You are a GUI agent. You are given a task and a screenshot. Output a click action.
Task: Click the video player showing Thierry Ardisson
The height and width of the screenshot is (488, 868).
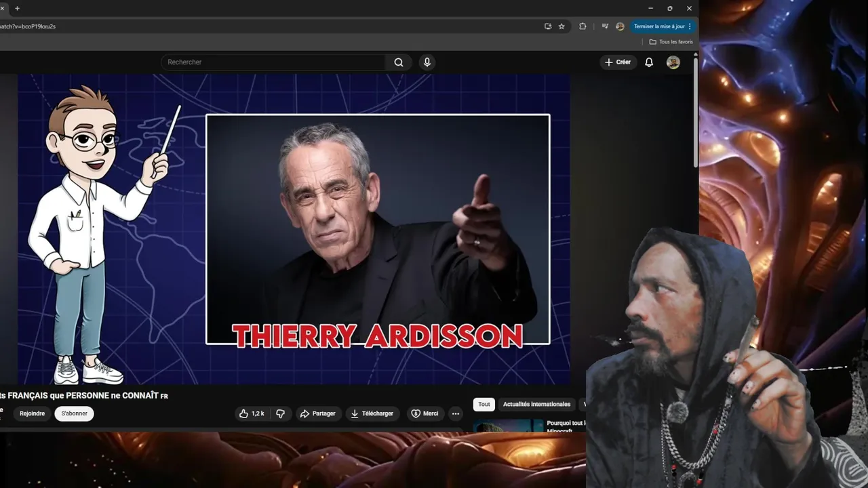[293, 229]
